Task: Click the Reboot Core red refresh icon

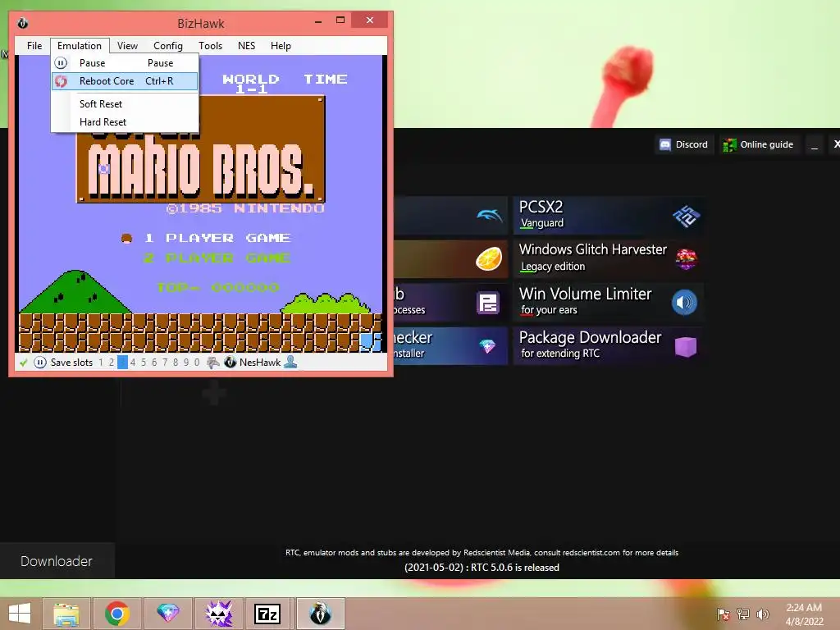Action: pyautogui.click(x=61, y=81)
